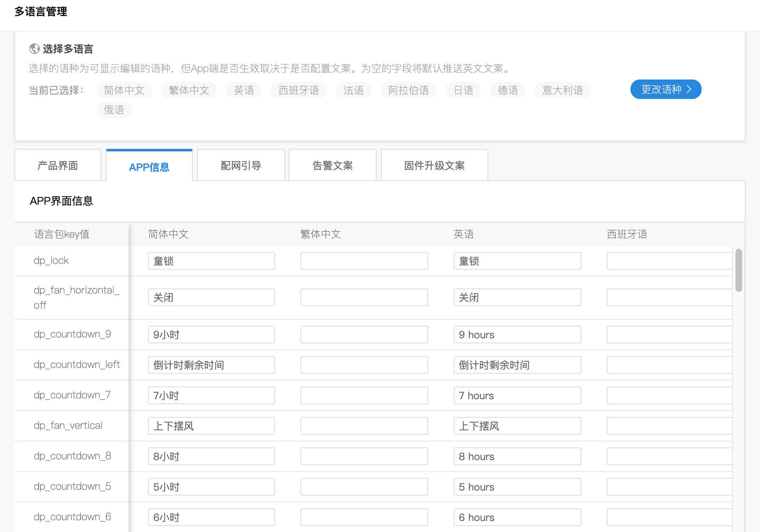Screen dimensions: 760x532
Task: Click the globe icon beside 选择多语言
Action: [x=34, y=49]
